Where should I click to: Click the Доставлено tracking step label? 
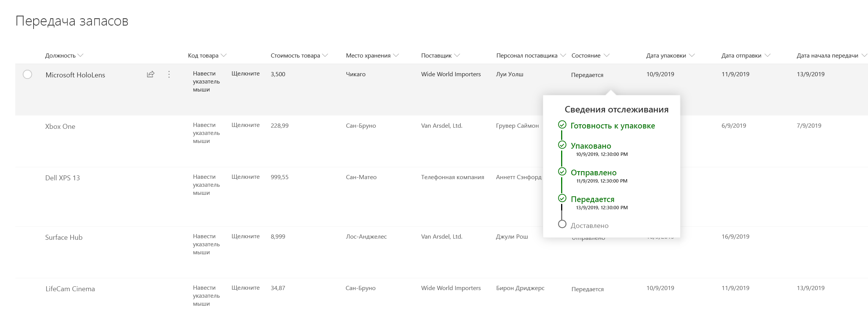click(589, 226)
